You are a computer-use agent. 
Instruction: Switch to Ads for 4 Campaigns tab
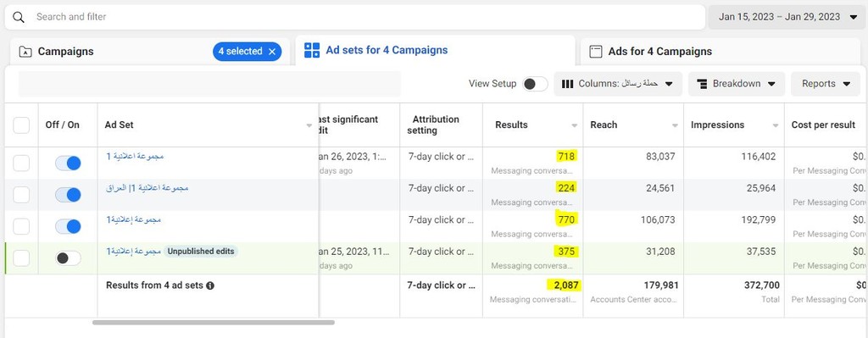coord(659,52)
